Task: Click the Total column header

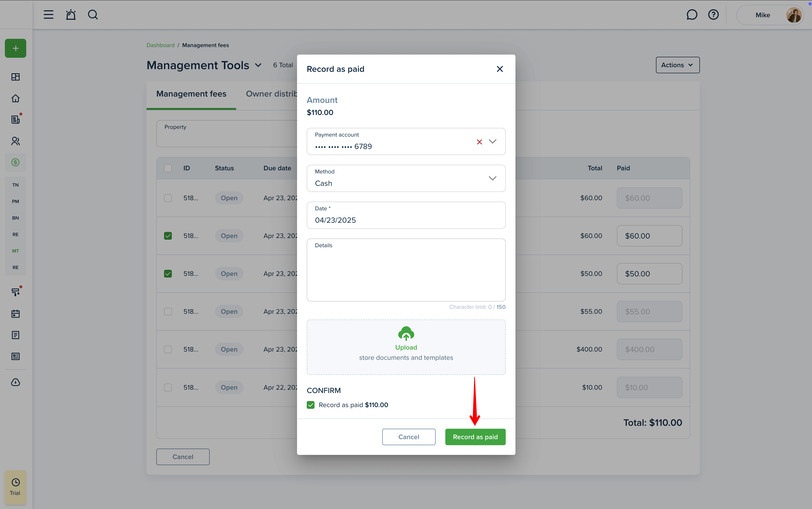Action: point(595,168)
